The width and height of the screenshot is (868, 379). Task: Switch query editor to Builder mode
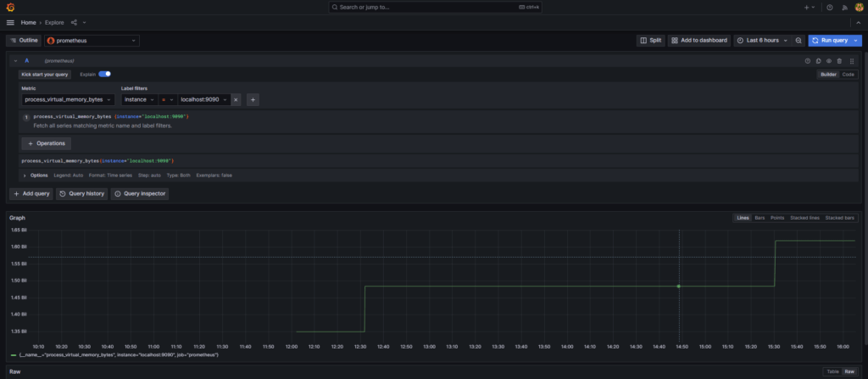(x=828, y=75)
